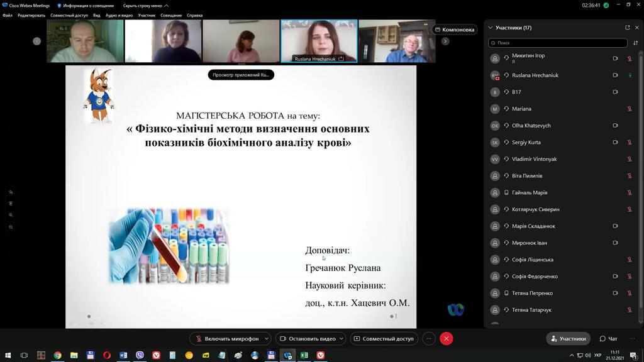The height and width of the screenshot is (362, 644).
Task: Toggle Остановить видео to stop camera
Action: coord(308,339)
